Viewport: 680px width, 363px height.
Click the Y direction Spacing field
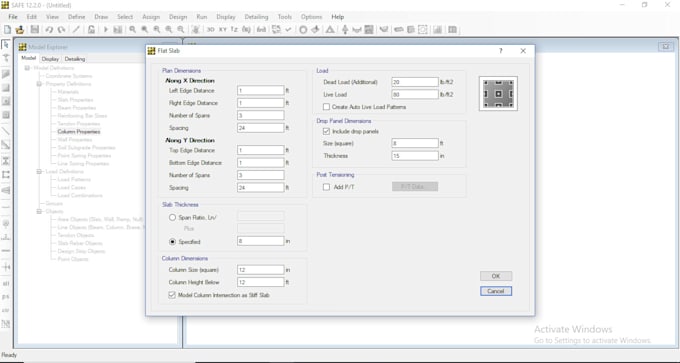click(261, 188)
